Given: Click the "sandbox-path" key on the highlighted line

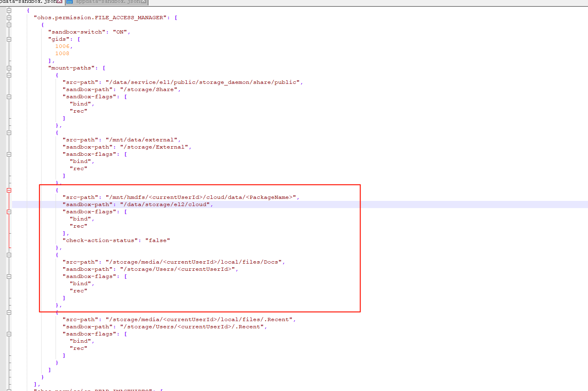Looking at the screenshot, I should coord(88,204).
